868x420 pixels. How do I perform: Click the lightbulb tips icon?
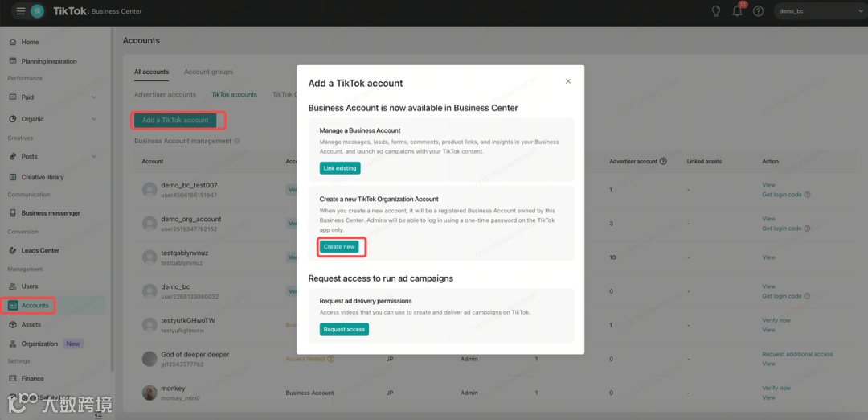[x=716, y=11]
